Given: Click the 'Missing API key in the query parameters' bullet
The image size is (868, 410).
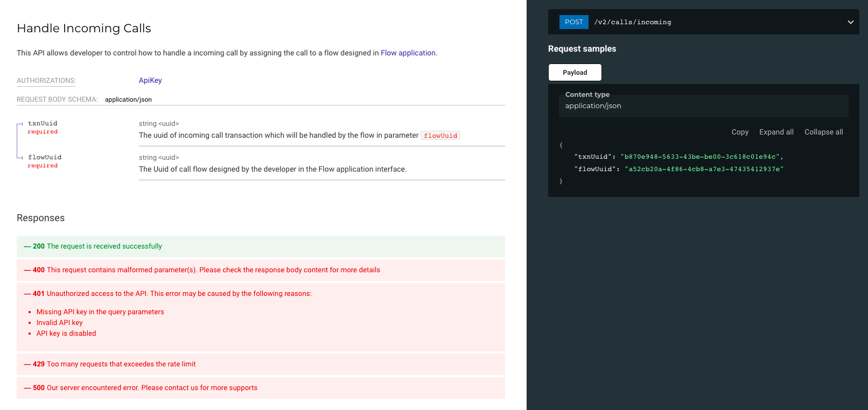Looking at the screenshot, I should 100,312.
